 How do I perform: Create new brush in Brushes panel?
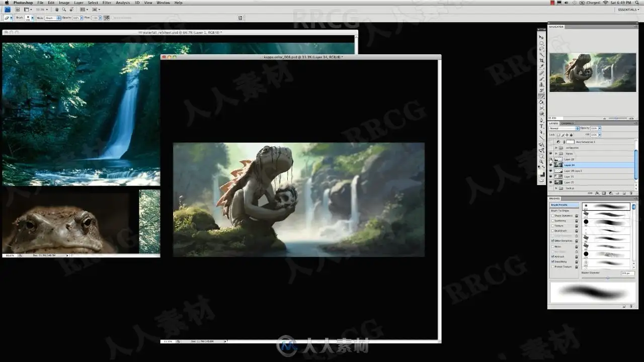[624, 306]
